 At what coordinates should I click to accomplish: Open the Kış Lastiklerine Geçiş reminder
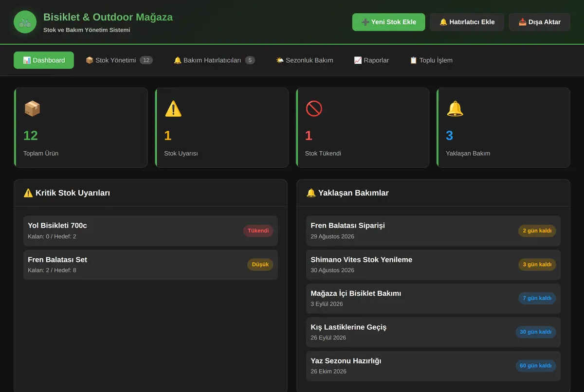tap(433, 332)
